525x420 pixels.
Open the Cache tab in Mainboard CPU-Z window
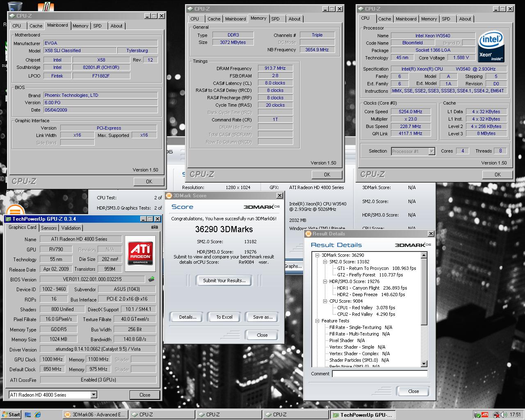(x=36, y=26)
